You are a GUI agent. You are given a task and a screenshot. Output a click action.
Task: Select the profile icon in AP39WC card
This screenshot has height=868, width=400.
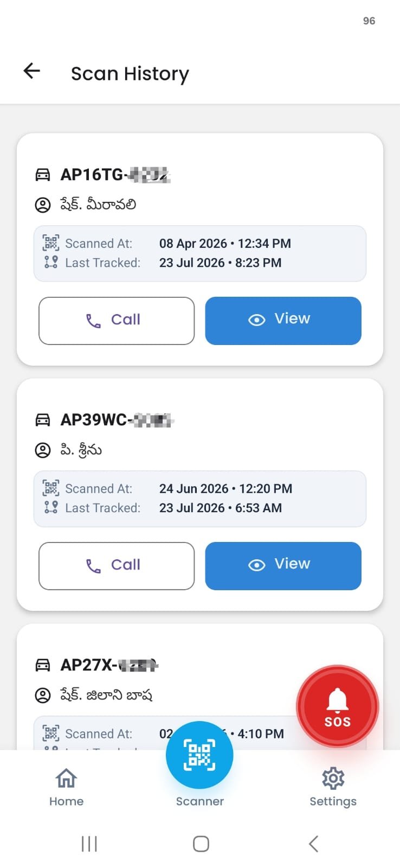click(x=43, y=450)
